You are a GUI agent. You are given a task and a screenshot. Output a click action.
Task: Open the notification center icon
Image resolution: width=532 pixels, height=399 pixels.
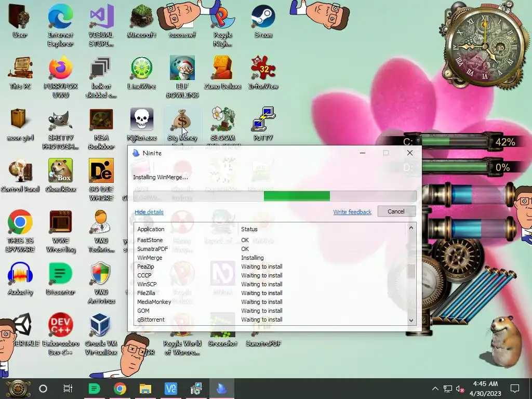click(x=515, y=389)
